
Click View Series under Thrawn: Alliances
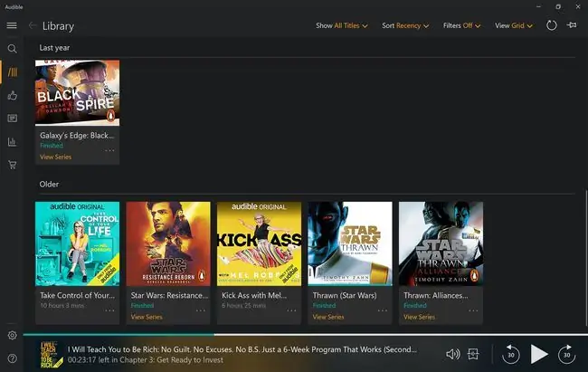pos(419,317)
